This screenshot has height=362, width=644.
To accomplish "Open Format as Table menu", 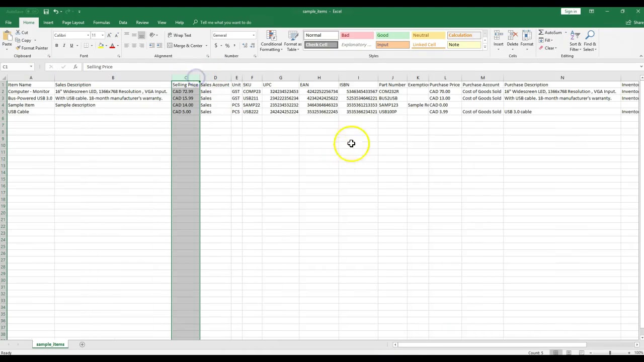I will point(293,41).
